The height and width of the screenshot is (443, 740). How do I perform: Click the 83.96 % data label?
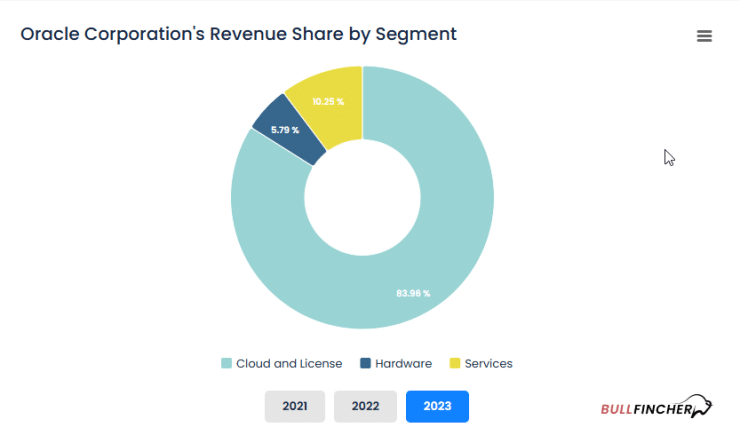[413, 293]
